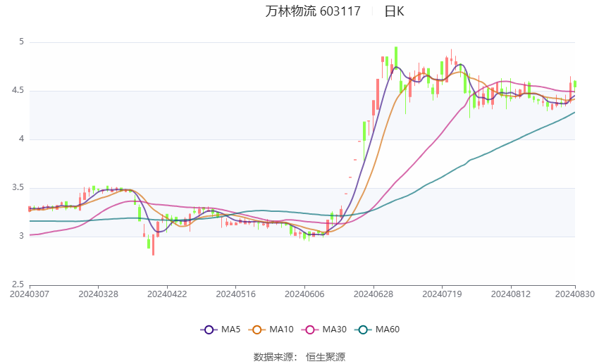Hide the MA10 line via its label

tap(281, 330)
